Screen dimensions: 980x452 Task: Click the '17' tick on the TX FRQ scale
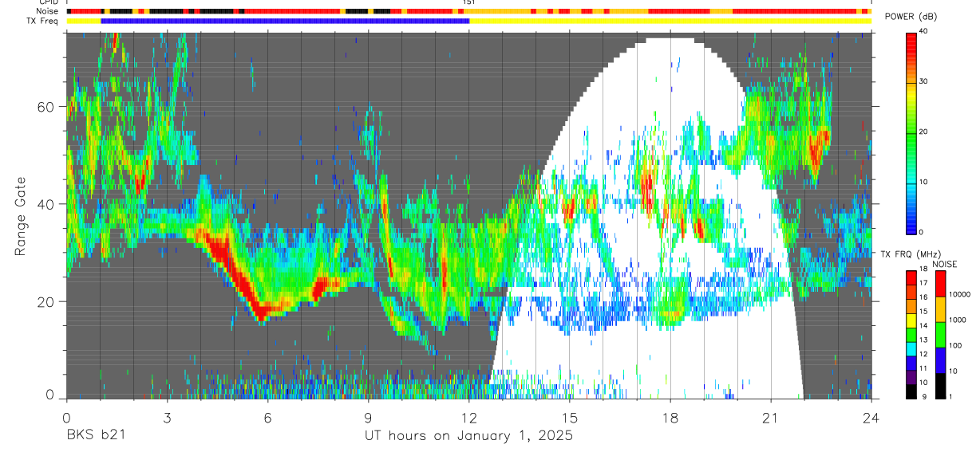(924, 285)
